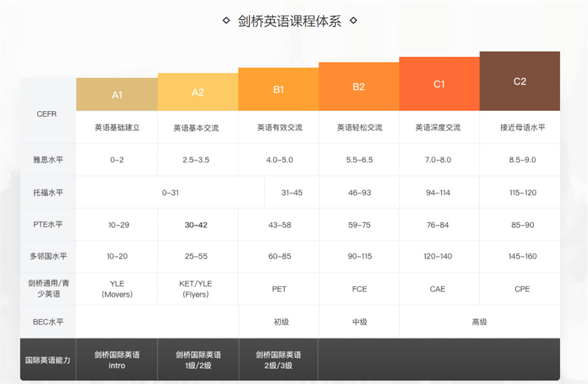Click the 多邻国水平 row label
The image size is (588, 384).
[x=48, y=256]
